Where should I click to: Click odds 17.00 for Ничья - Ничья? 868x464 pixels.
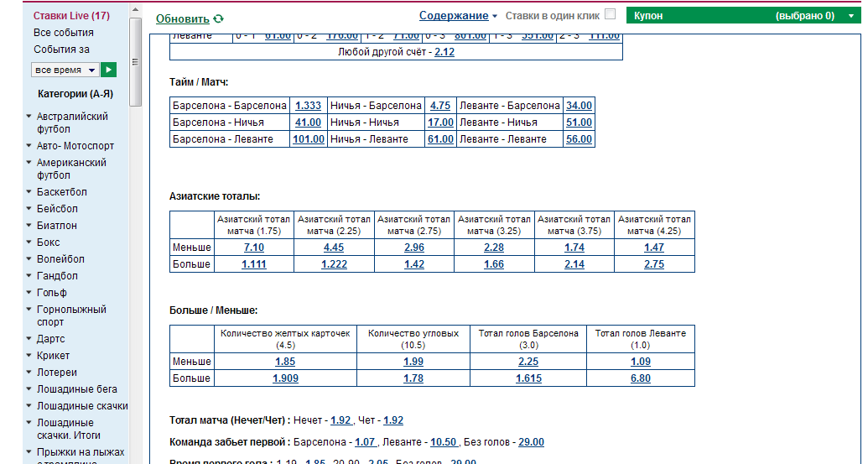[x=440, y=122]
